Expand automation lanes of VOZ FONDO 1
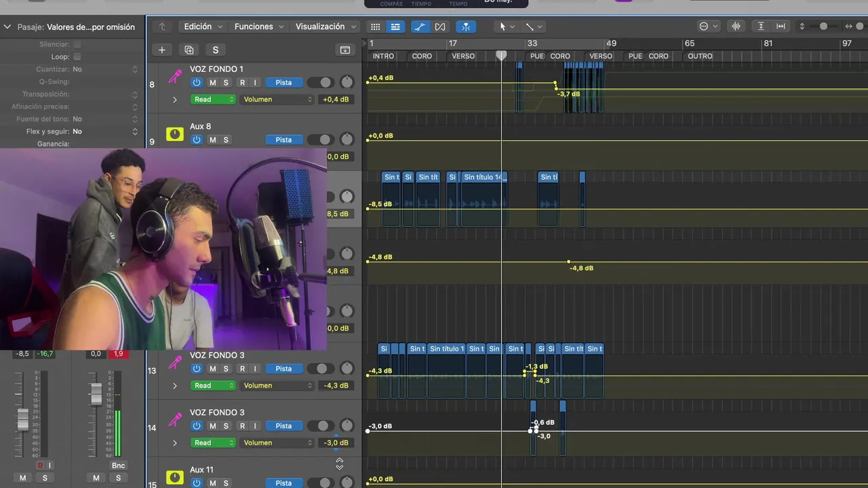The height and width of the screenshot is (488, 868). tap(175, 100)
